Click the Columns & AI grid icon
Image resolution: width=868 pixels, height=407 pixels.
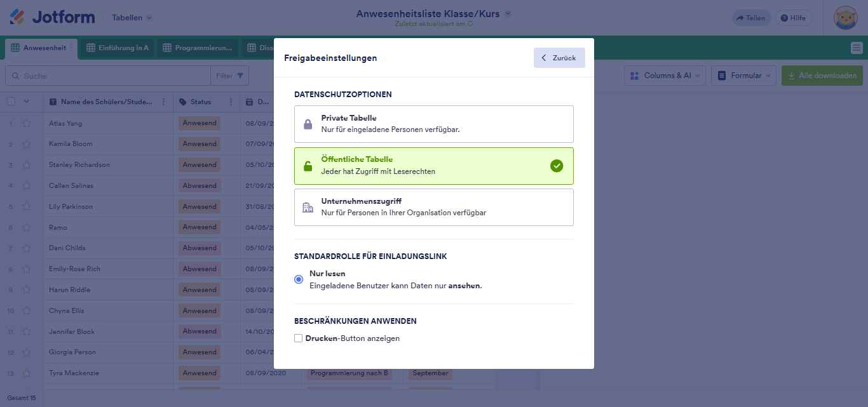click(x=635, y=76)
